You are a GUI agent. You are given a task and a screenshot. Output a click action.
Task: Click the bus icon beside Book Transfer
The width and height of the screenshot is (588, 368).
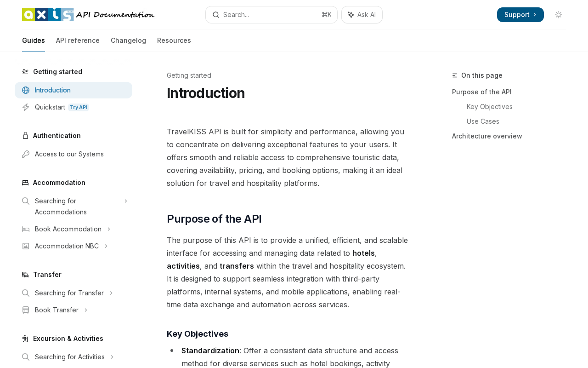click(26, 310)
